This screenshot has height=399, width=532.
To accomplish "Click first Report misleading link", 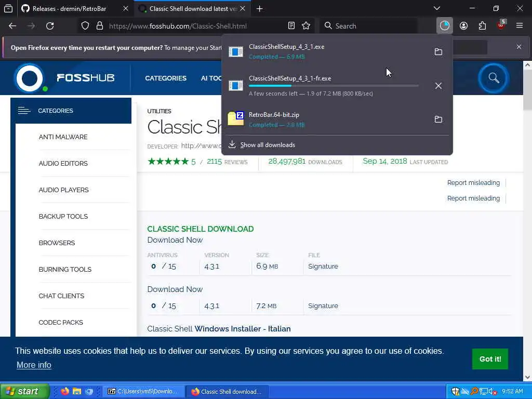I will point(473,183).
